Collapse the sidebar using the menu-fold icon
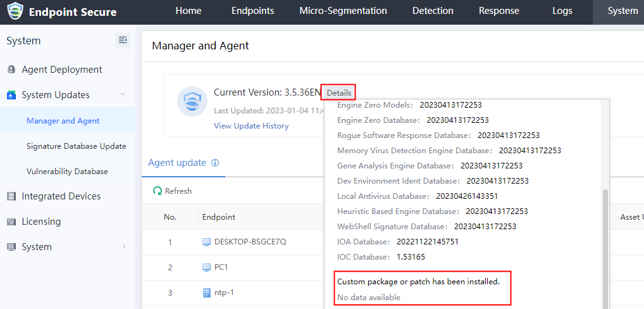 123,41
